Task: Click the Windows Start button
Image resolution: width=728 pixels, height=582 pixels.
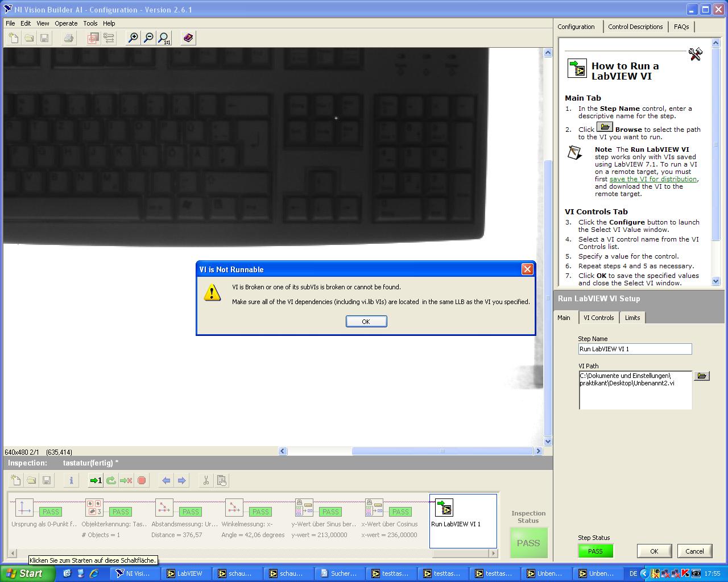Action: [x=27, y=573]
